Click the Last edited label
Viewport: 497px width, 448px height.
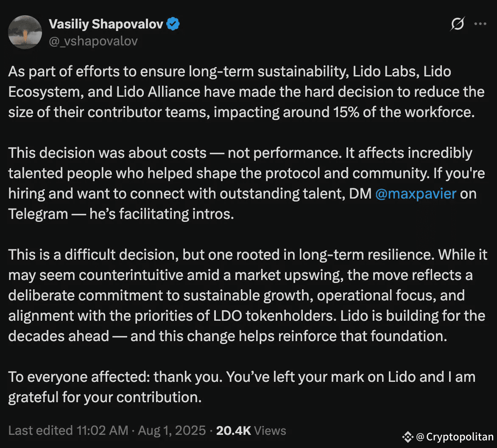[41, 431]
